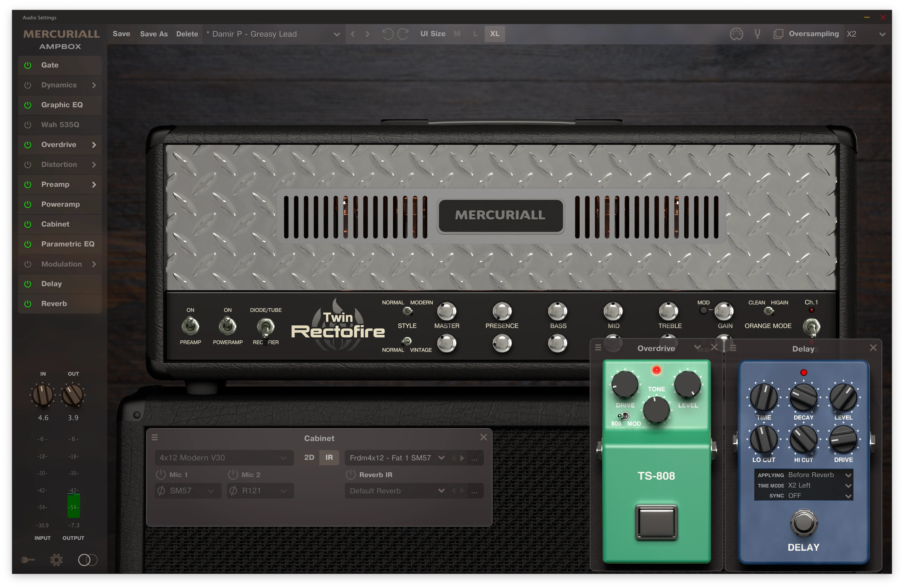Viewport: 904px width, 588px height.
Task: Switch cabinet to IR mode tab
Action: pyautogui.click(x=329, y=457)
